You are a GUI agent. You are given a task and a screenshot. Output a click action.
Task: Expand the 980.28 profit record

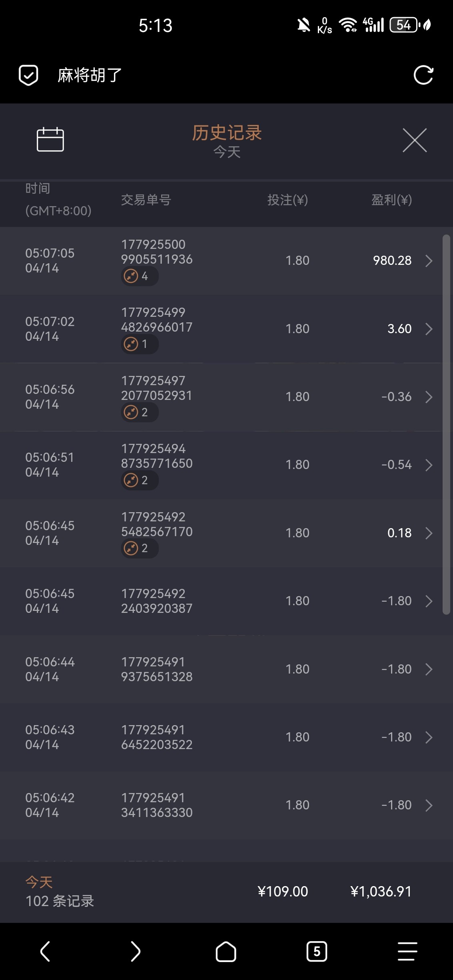[x=429, y=261]
